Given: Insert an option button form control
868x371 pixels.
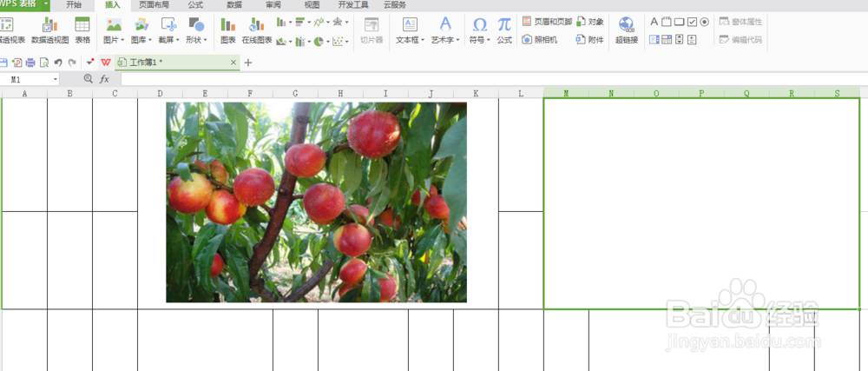Looking at the screenshot, I should tap(704, 22).
